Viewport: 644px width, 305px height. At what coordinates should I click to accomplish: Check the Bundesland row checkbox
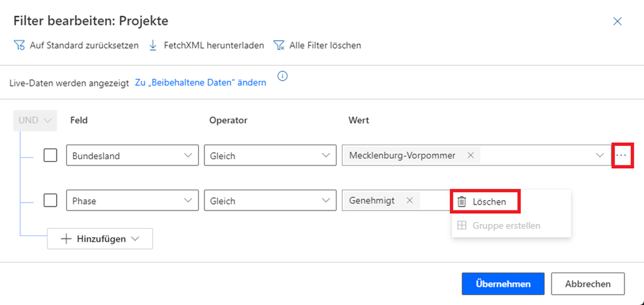click(50, 156)
